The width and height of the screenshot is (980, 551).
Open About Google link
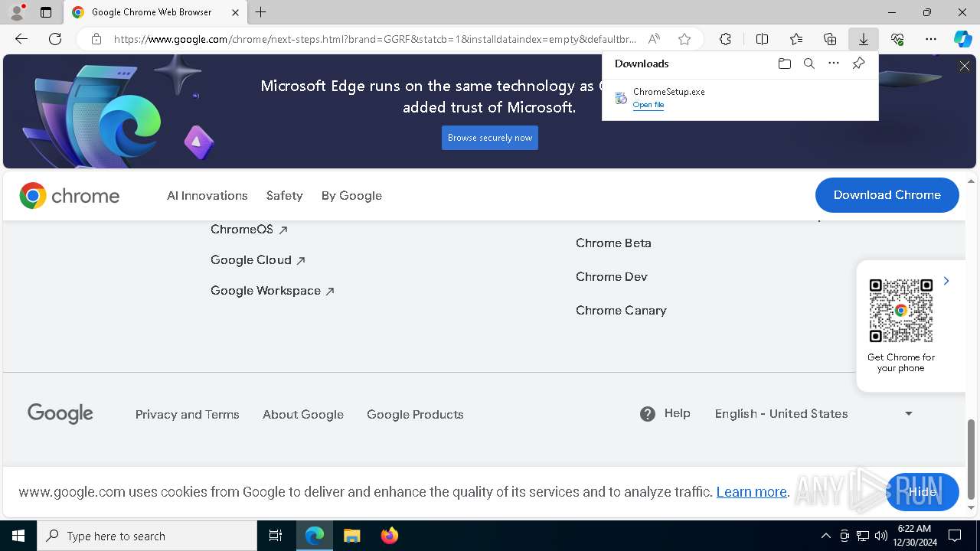click(303, 415)
